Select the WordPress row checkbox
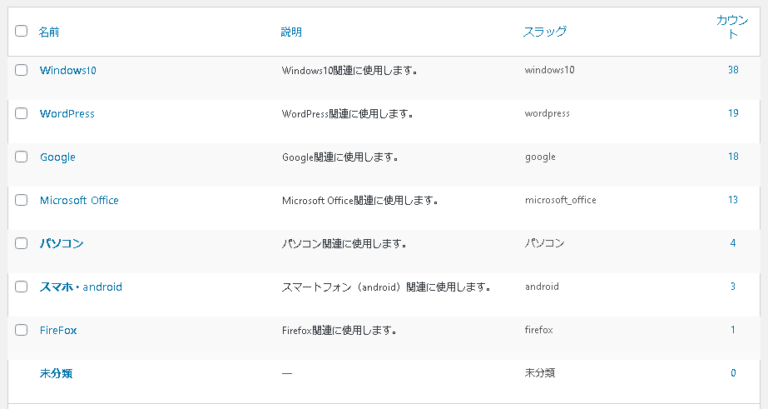This screenshot has height=409, width=768. tap(21, 113)
